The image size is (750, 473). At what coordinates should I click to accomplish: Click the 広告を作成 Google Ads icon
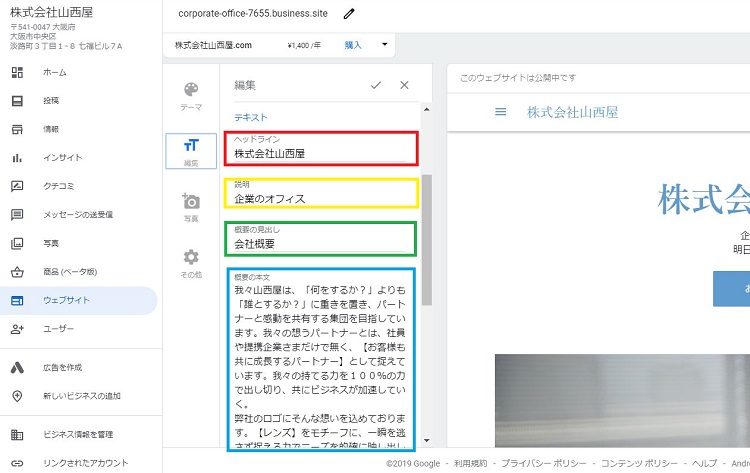(x=17, y=367)
